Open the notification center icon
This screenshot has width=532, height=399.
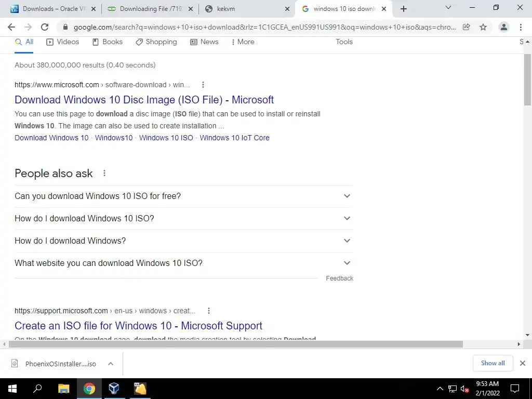[515, 389]
